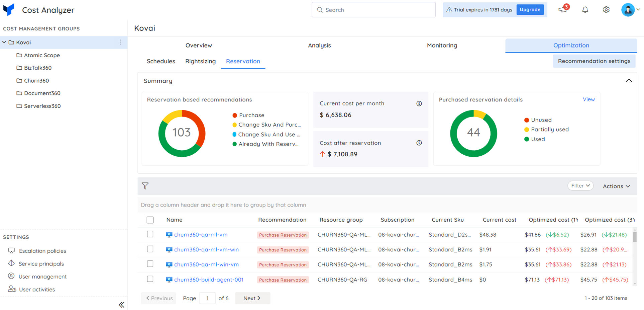
Task: Click View purchased reservation details link
Action: (589, 99)
